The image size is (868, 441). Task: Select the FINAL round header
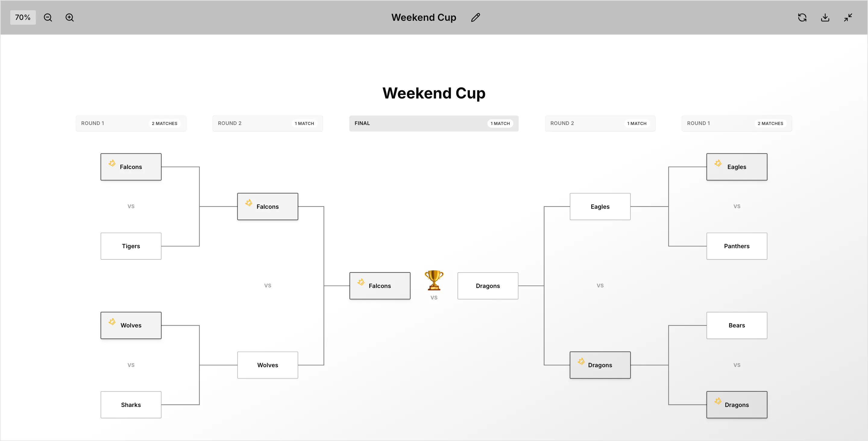(x=434, y=123)
